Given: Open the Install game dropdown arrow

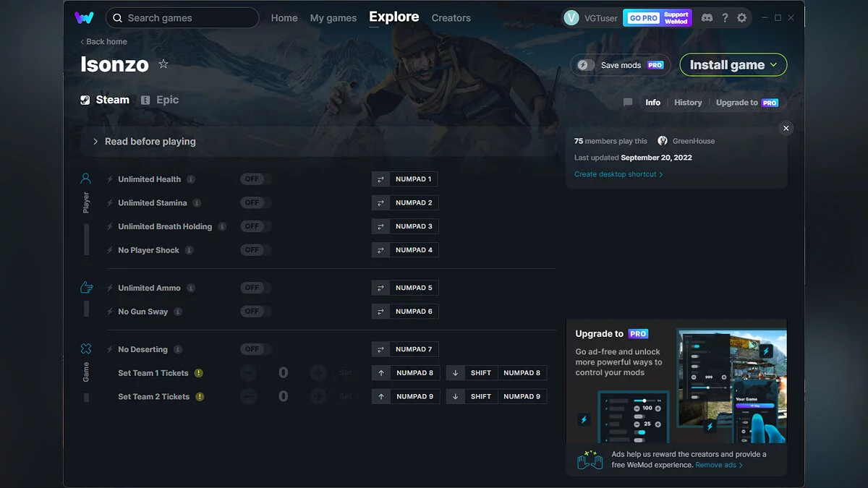Looking at the screenshot, I should click(774, 64).
